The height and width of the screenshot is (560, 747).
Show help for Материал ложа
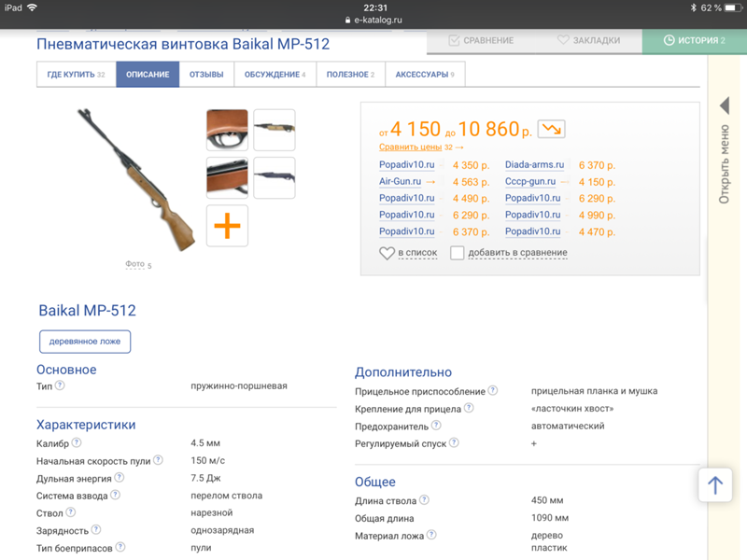click(431, 535)
